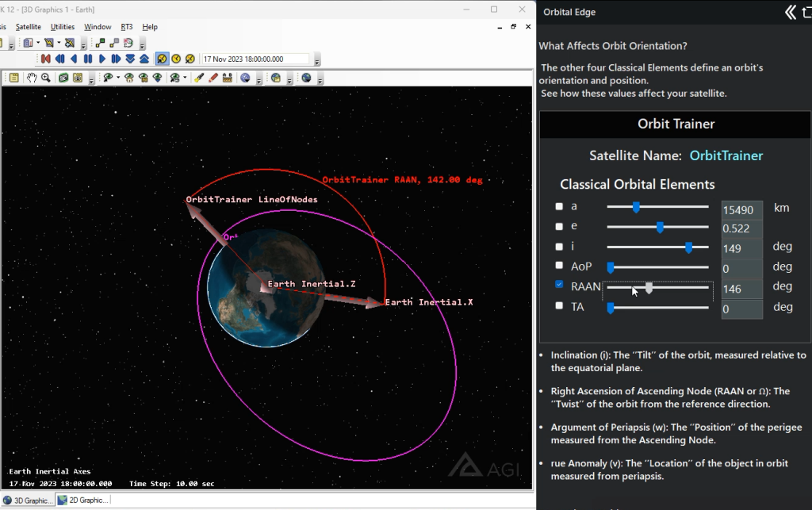Viewport: 812px width, 510px height.
Task: Click the play forward animation button
Action: coord(102,59)
